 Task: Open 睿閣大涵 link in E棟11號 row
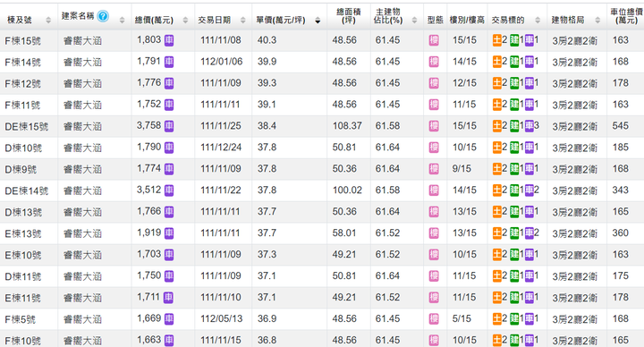[x=82, y=298]
